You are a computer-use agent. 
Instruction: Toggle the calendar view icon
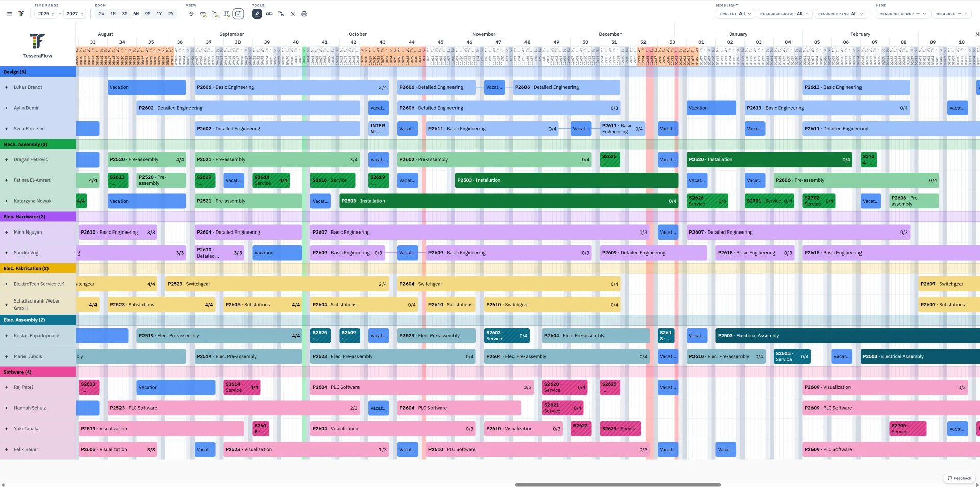point(238,14)
